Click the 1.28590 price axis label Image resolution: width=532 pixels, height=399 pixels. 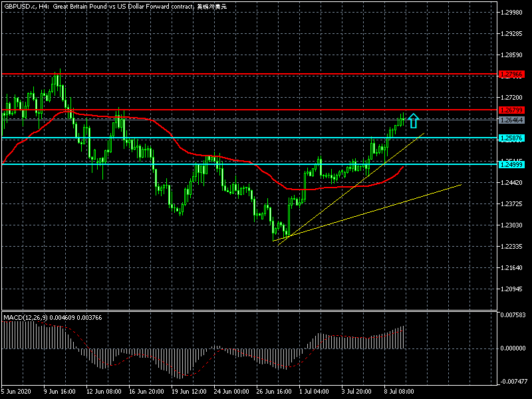tap(511, 55)
